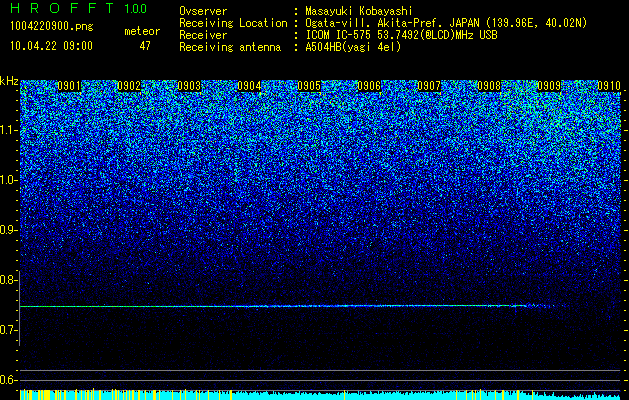This screenshot has width=629, height=400.
Task: Click the date stamp 10.04.22 09:00
Action: pyautogui.click(x=51, y=46)
